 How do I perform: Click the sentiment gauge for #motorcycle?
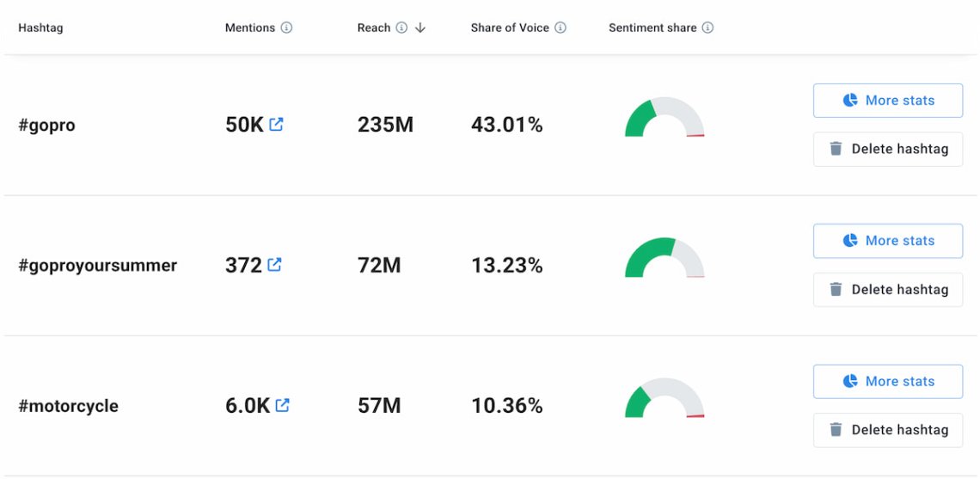pos(665,397)
